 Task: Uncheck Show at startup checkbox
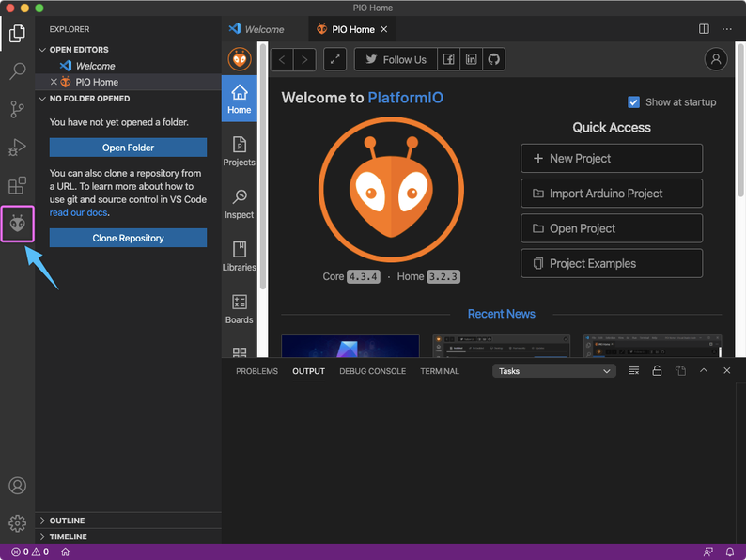[634, 102]
